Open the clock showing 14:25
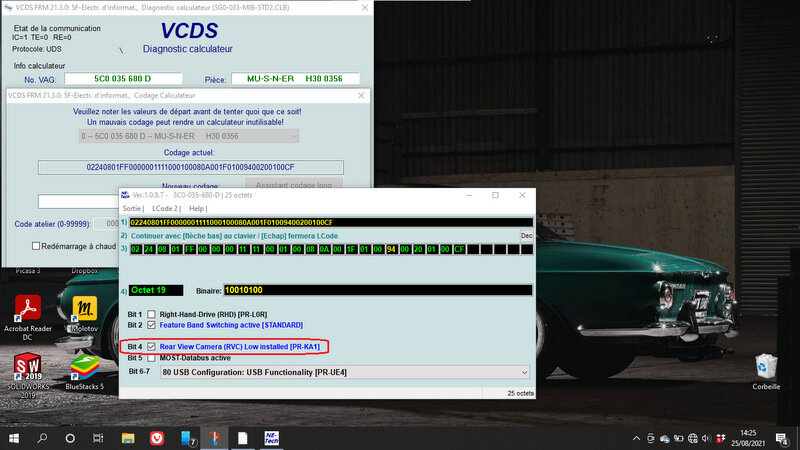This screenshot has width=800, height=450. pos(747,438)
